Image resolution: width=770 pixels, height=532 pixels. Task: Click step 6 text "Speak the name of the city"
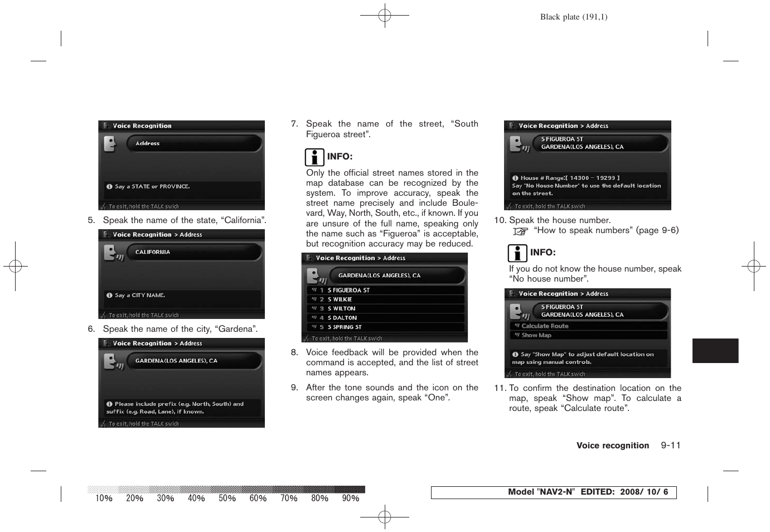point(180,329)
